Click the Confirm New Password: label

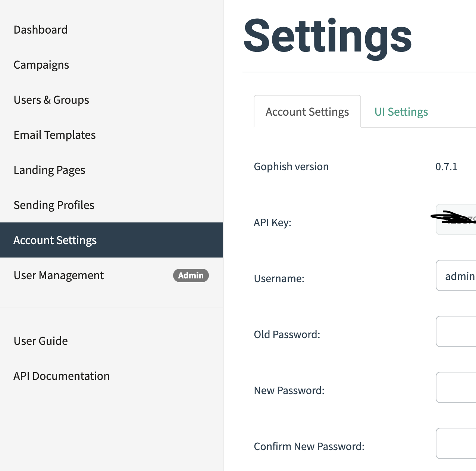coord(309,446)
